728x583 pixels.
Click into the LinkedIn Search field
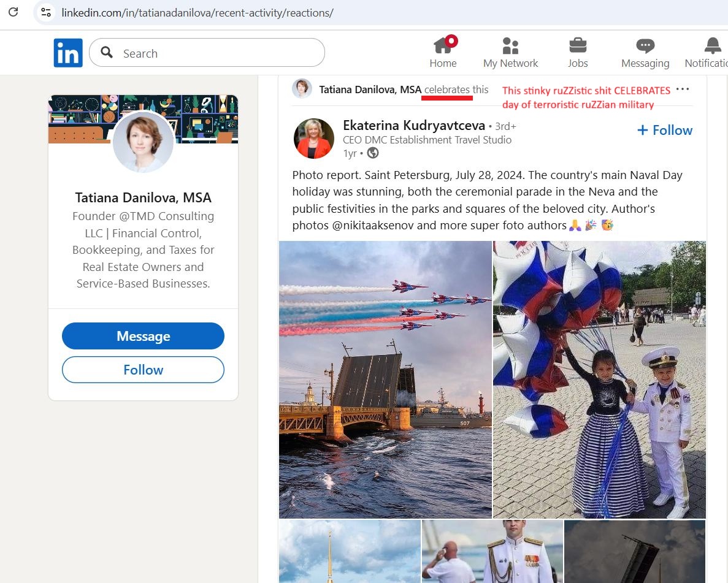[x=218, y=53]
